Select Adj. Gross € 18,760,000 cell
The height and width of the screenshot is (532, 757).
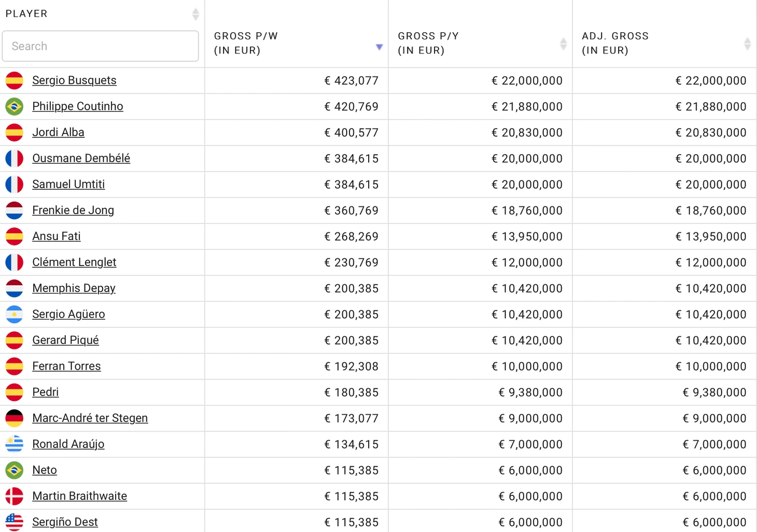tap(665, 210)
